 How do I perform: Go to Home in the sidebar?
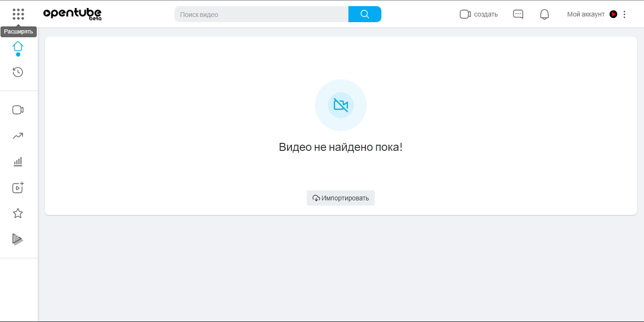pyautogui.click(x=18, y=46)
